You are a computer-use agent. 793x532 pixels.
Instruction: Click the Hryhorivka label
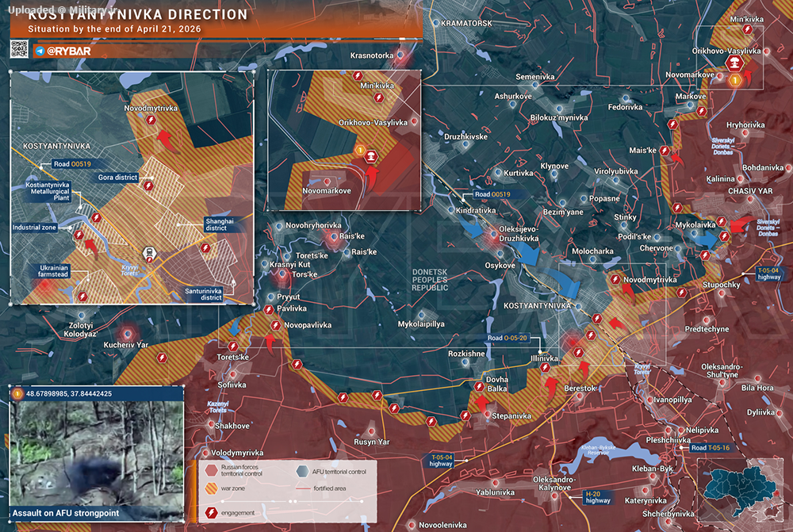pos(745,124)
